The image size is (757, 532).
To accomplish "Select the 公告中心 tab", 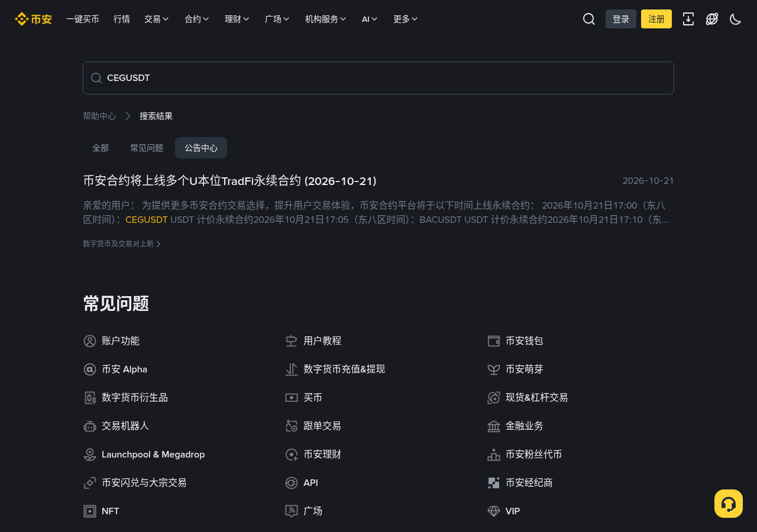I will [201, 148].
